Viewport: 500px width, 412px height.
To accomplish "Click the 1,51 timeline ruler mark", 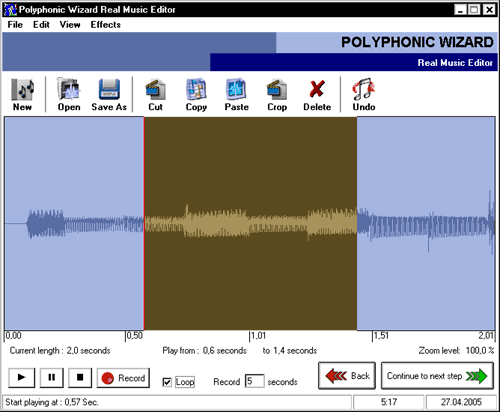I will point(380,336).
